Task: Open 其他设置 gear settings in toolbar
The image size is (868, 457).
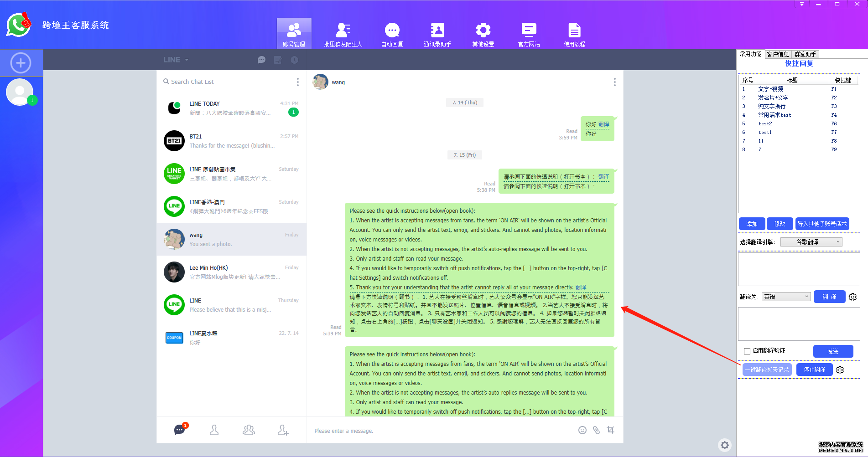Action: tap(483, 34)
